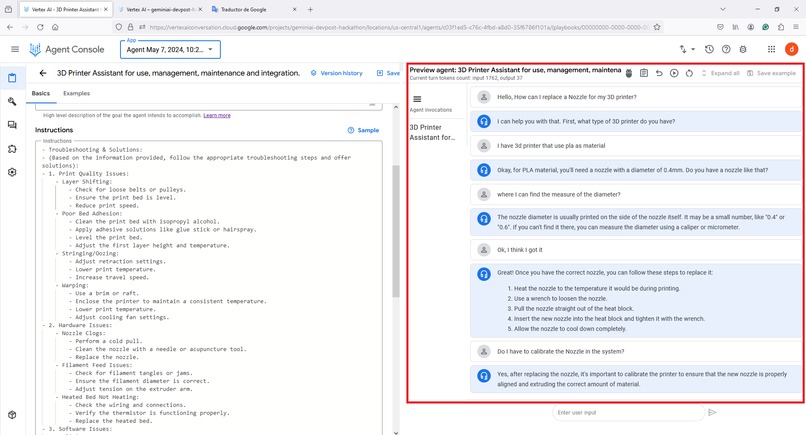Click the notes document icon in preview toolbar
The width and height of the screenshot is (806, 435).
[x=644, y=74]
